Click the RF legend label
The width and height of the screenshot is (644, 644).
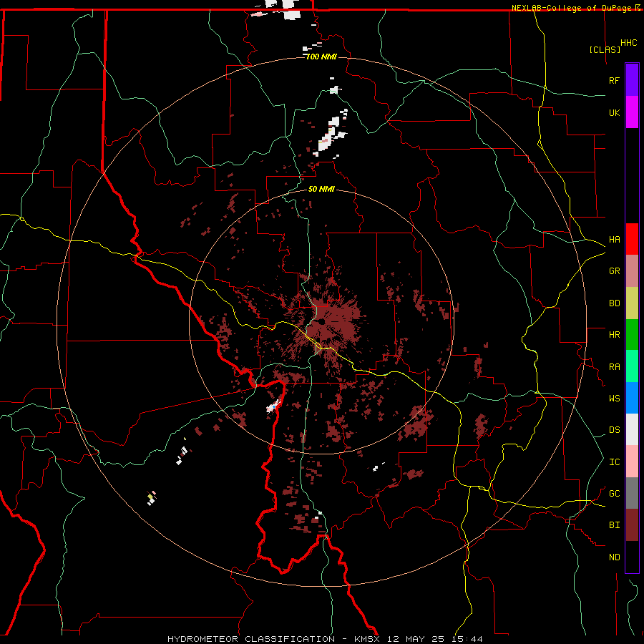pos(614,80)
